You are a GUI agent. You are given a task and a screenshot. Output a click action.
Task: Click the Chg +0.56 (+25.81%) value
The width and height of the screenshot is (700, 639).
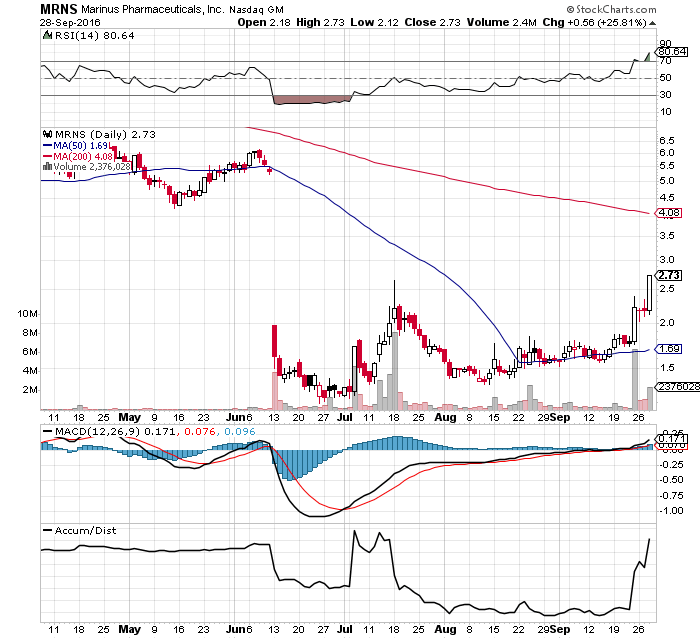(594, 22)
